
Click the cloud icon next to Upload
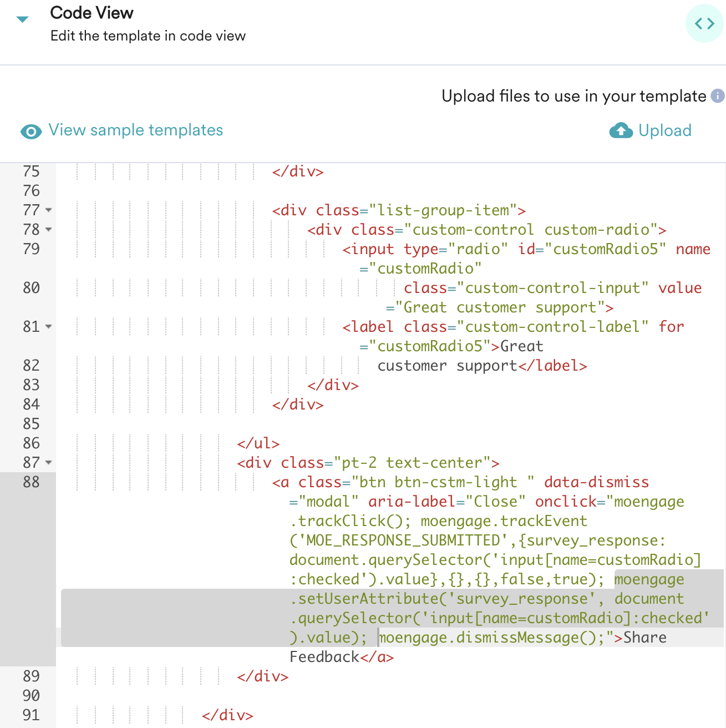[x=621, y=130]
